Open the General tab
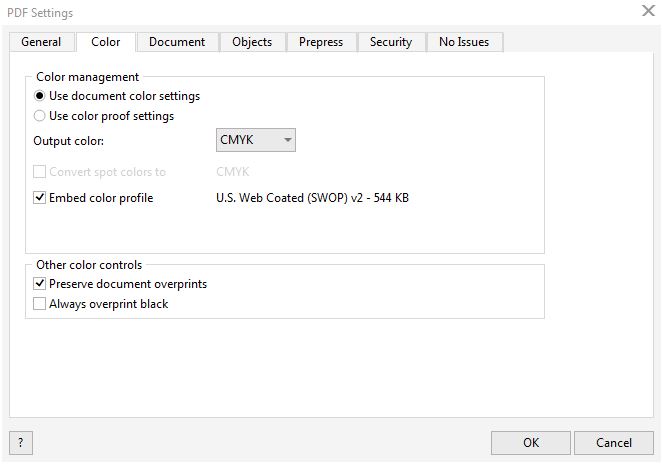Image resolution: width=662 pixels, height=465 pixels. tap(41, 42)
